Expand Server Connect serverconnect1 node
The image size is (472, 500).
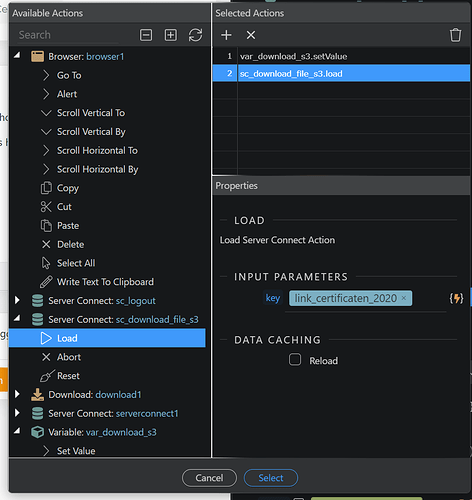(x=17, y=413)
